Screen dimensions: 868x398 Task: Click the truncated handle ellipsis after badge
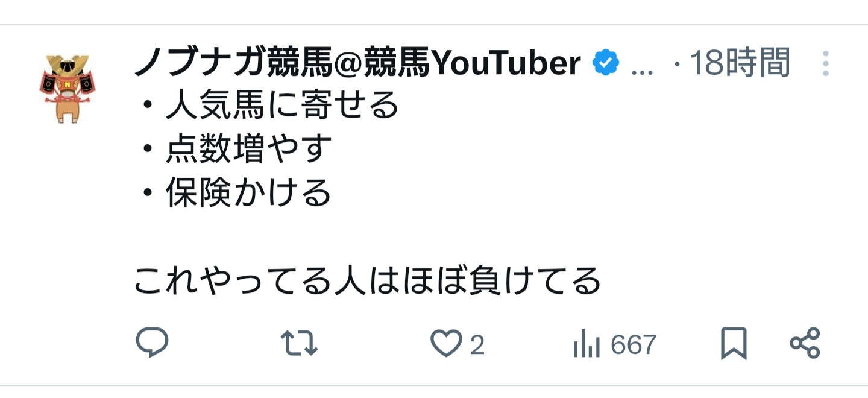click(x=641, y=68)
